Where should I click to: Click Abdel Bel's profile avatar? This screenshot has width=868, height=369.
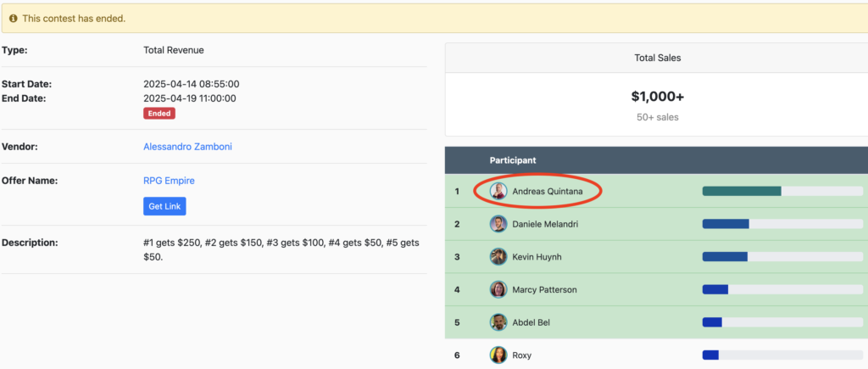coord(498,322)
